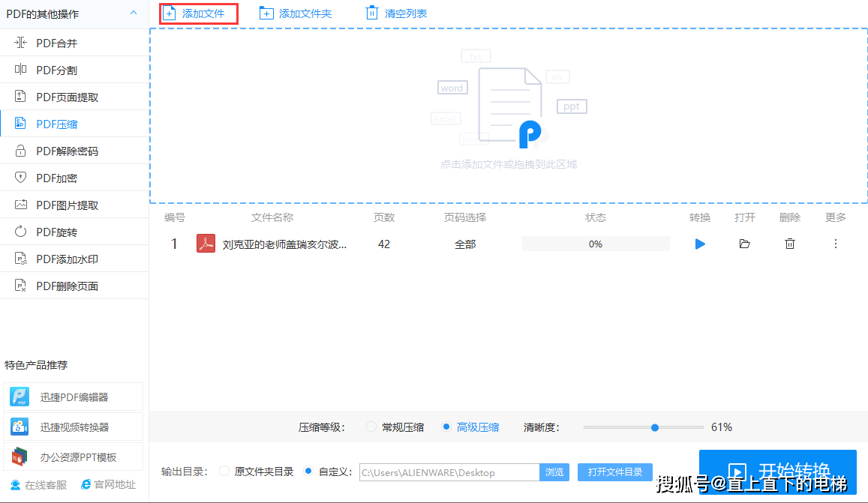Open more options three-dot menu
The width and height of the screenshot is (868, 503).
(x=836, y=244)
